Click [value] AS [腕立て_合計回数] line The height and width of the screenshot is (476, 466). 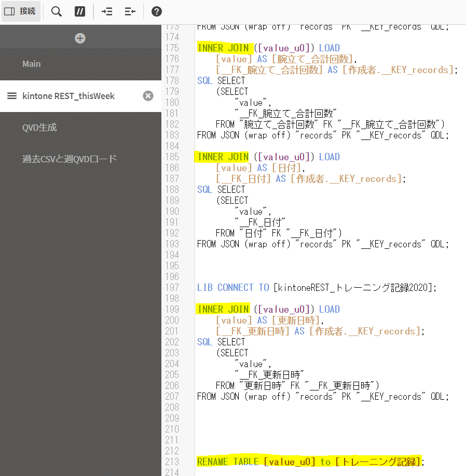click(x=286, y=59)
